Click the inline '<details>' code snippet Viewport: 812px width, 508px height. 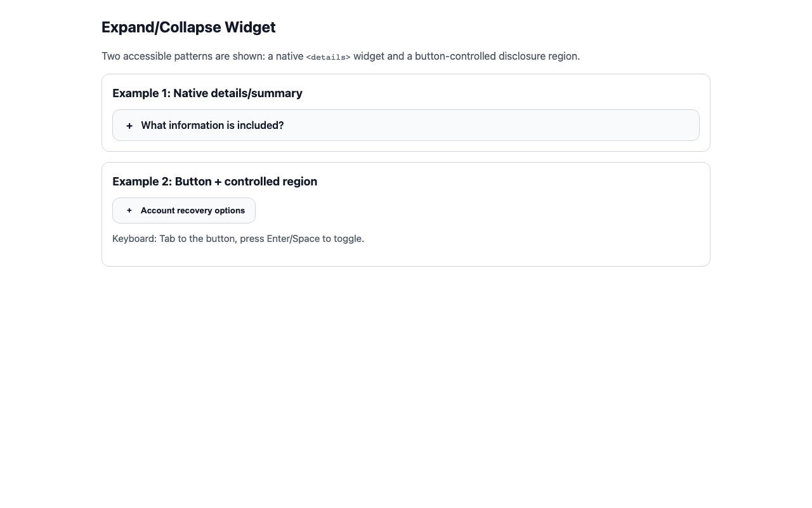[327, 57]
